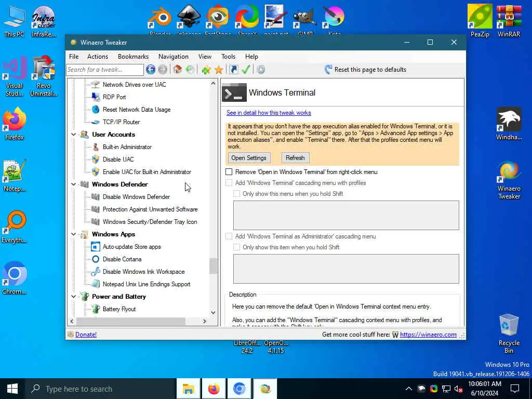Open bookmarks with the yellow star icon
The height and width of the screenshot is (399, 532).
(219, 70)
